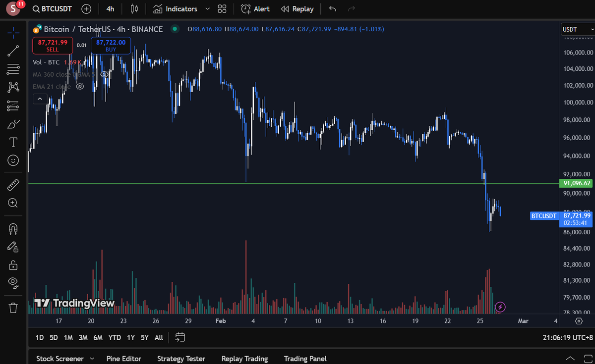Activate the Zoom In tool
The width and height of the screenshot is (595, 364).
tap(13, 203)
